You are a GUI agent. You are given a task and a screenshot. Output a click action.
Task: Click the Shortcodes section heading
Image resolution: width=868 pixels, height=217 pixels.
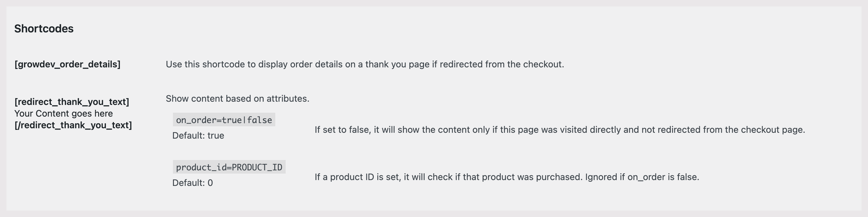(44, 29)
